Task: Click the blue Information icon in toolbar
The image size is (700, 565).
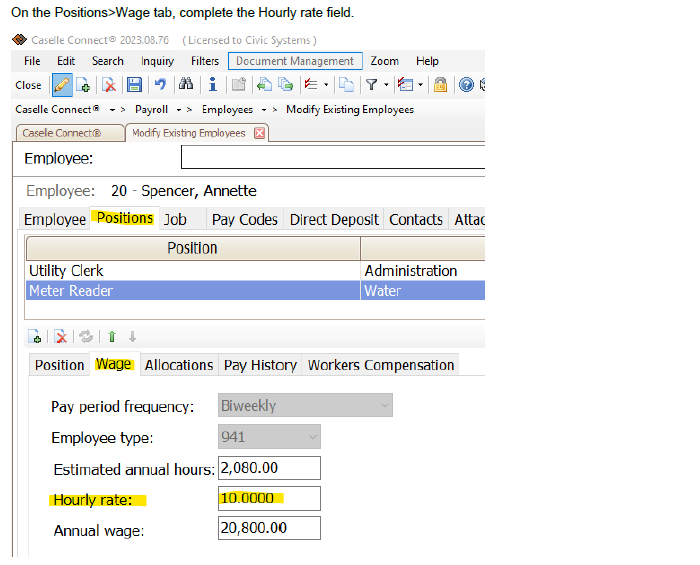Action: [x=212, y=85]
